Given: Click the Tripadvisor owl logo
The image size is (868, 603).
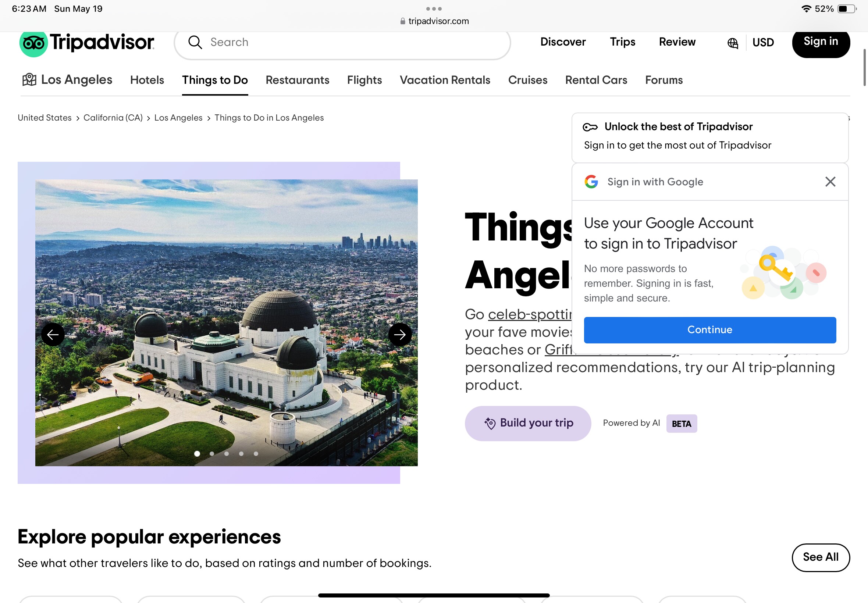Looking at the screenshot, I should (x=33, y=43).
